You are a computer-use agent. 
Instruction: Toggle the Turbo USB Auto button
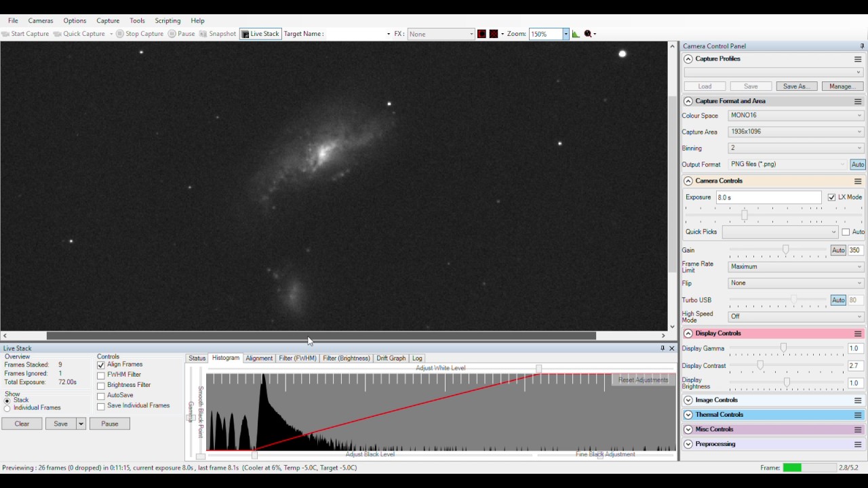point(838,300)
